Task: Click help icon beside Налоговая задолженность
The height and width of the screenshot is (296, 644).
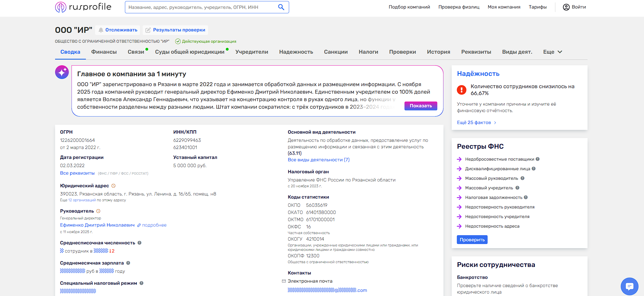Action: 526,197
